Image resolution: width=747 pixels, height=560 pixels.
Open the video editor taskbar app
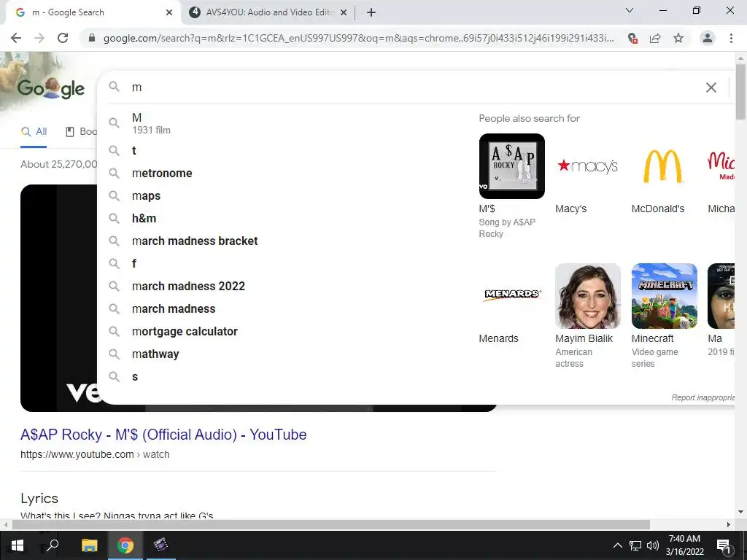161,545
